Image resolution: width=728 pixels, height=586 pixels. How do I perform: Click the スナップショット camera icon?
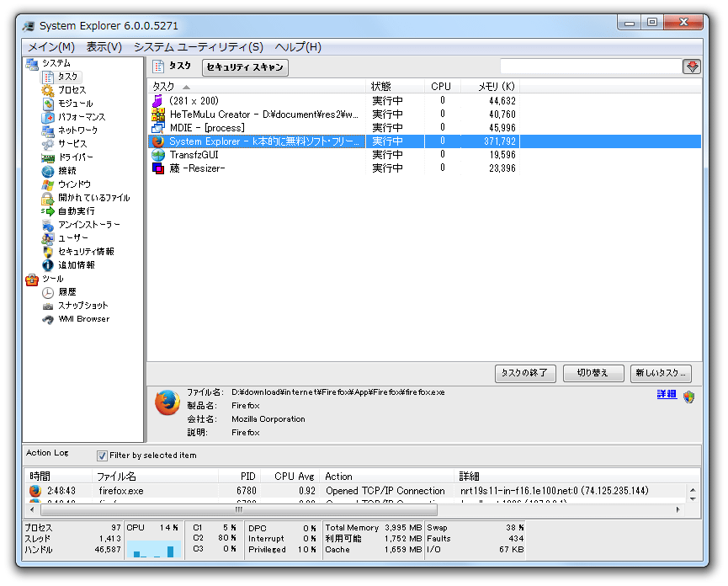[48, 306]
